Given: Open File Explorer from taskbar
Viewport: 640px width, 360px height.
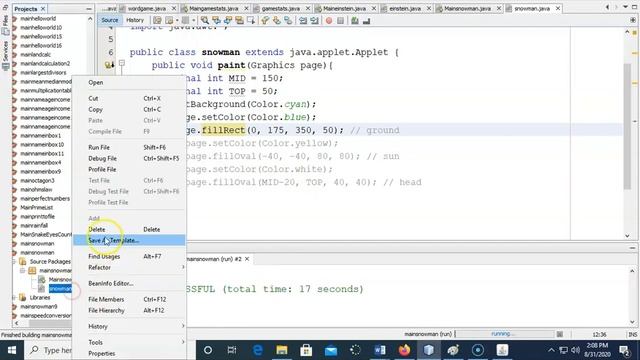Looking at the screenshot, I should point(282,350).
